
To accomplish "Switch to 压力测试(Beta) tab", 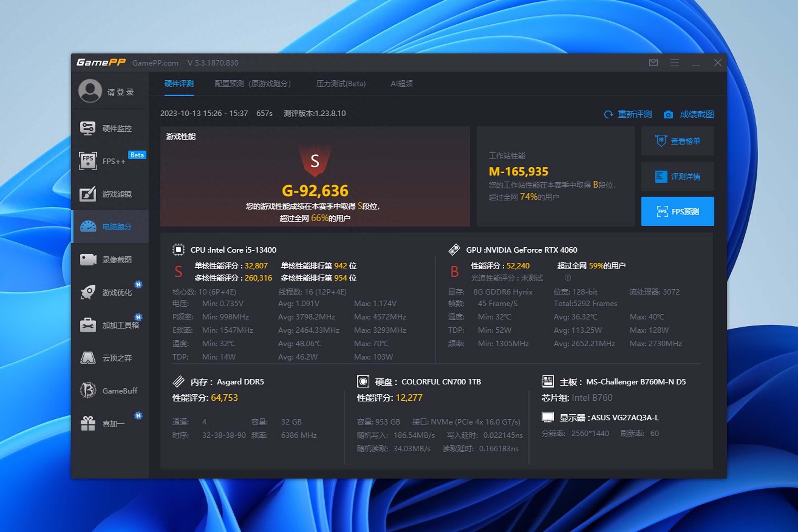I will tap(341, 84).
